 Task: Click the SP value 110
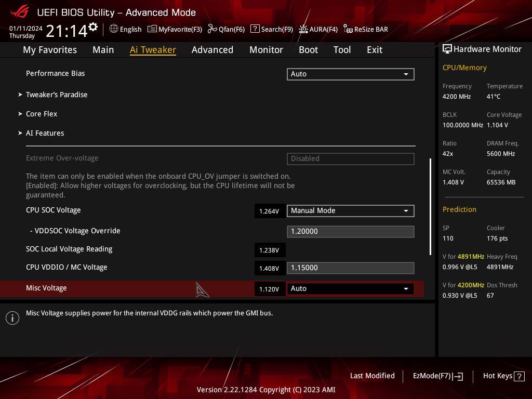pos(448,238)
